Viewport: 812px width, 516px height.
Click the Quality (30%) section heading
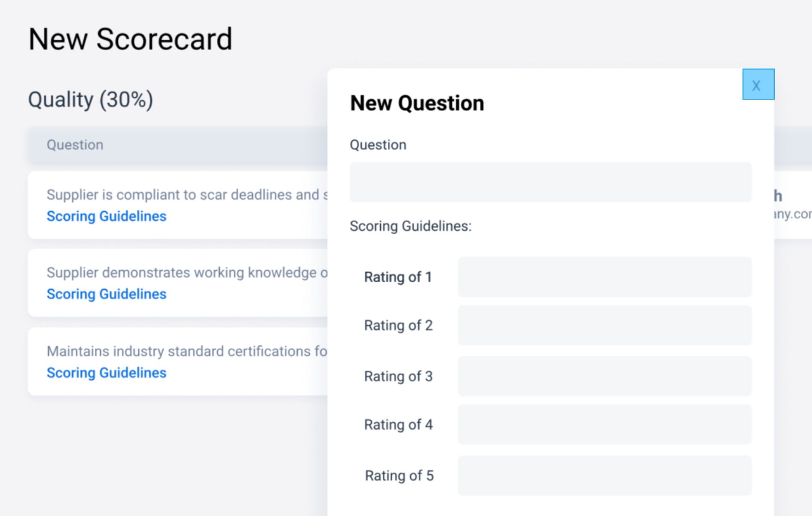(91, 100)
